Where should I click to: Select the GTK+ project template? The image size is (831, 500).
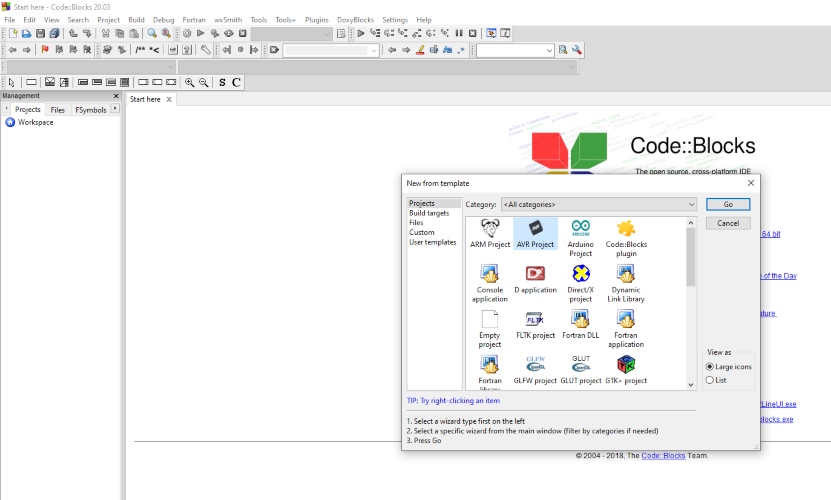pos(626,370)
